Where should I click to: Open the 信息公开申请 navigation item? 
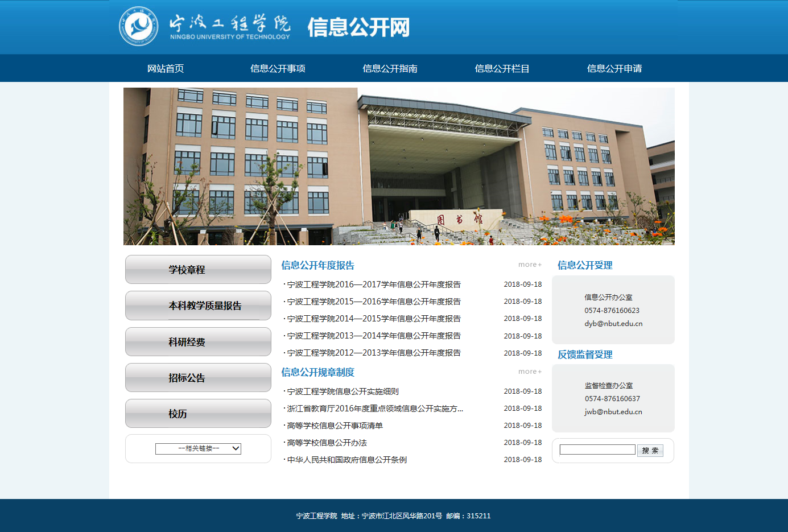(614, 68)
